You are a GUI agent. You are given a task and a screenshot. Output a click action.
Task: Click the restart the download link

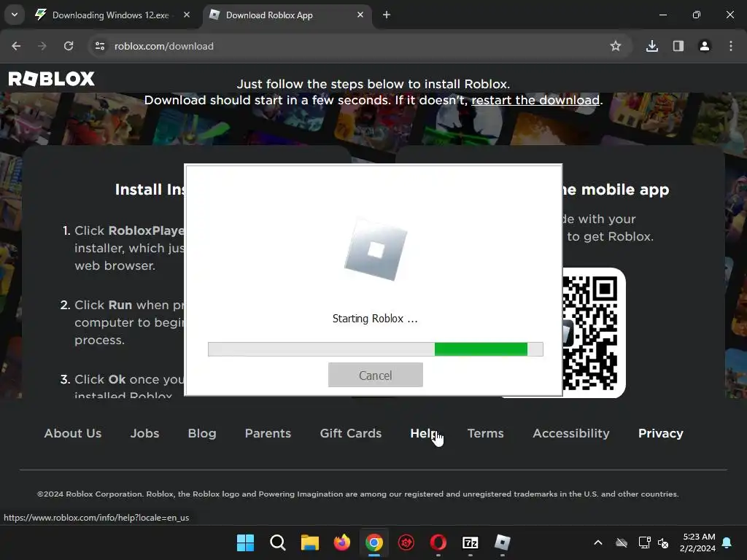coord(535,100)
